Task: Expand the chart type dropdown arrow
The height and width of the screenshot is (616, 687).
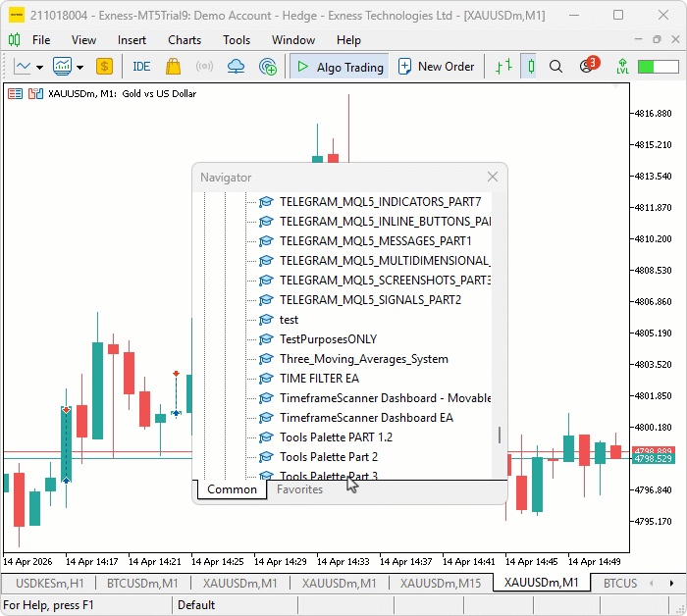Action: coord(39,67)
